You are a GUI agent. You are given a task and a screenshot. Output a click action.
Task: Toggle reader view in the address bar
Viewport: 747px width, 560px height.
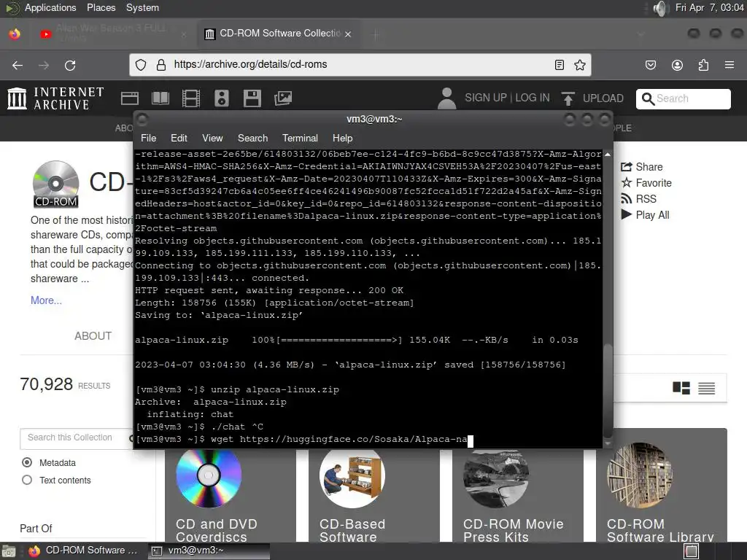point(560,65)
